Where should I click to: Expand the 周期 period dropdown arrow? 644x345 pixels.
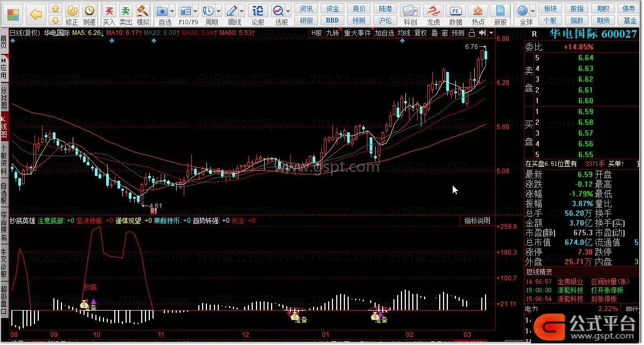tap(218, 11)
